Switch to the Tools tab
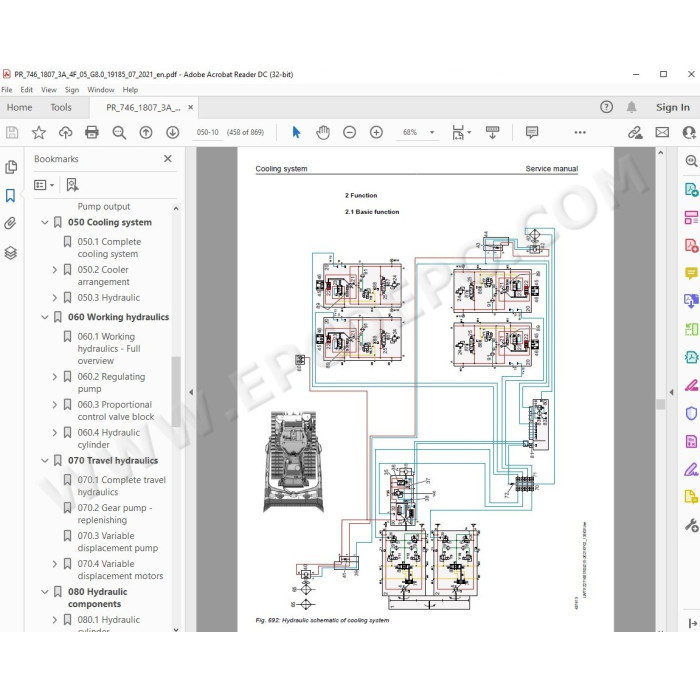Image resolution: width=700 pixels, height=700 pixels. pyautogui.click(x=61, y=107)
